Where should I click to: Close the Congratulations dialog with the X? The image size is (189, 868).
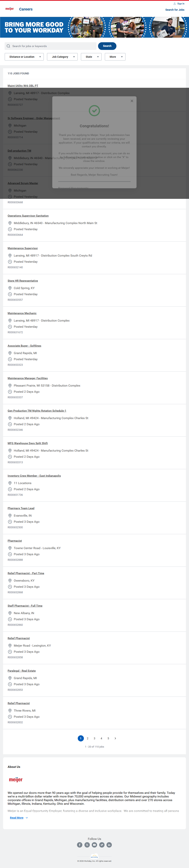coord(132,101)
